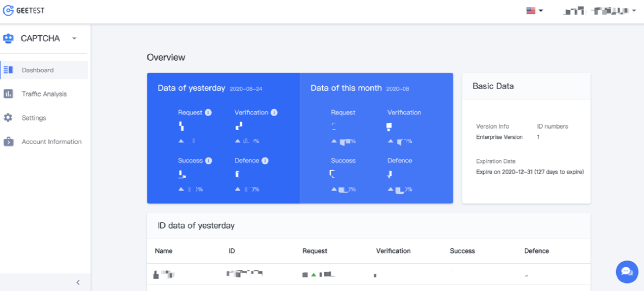Click the Settings gear icon
Viewport: 644px width, 291px height.
pyautogui.click(x=8, y=118)
